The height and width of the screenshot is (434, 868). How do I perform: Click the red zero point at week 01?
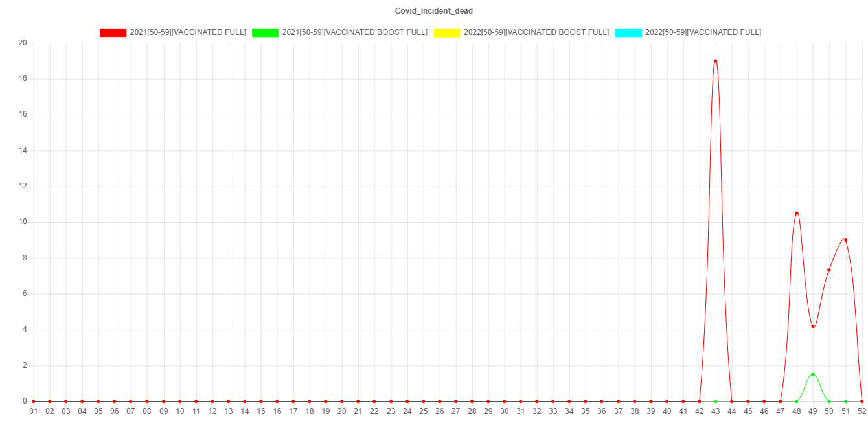(34, 401)
